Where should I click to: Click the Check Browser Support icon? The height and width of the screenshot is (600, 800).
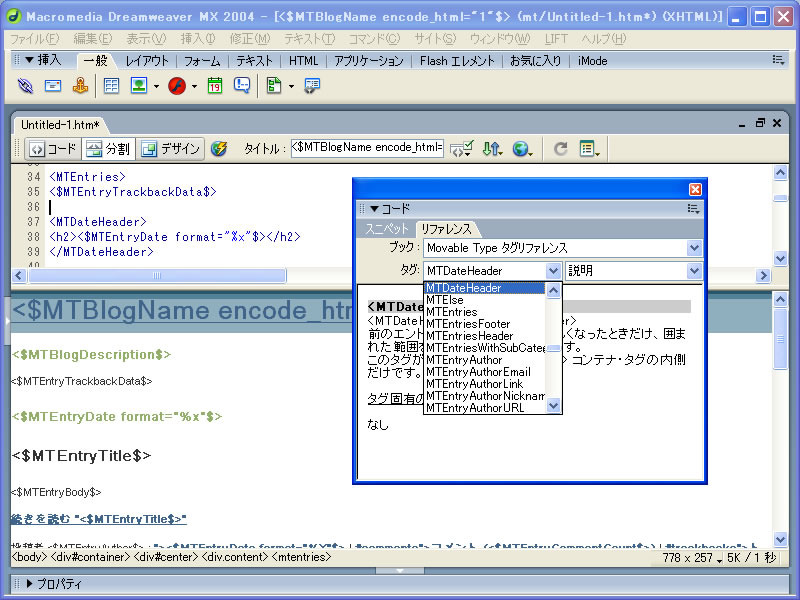[462, 148]
